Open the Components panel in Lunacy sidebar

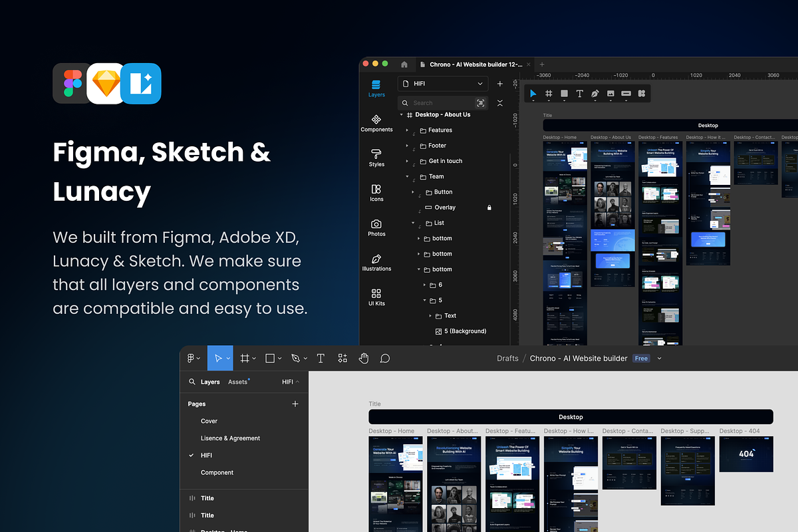point(376,123)
